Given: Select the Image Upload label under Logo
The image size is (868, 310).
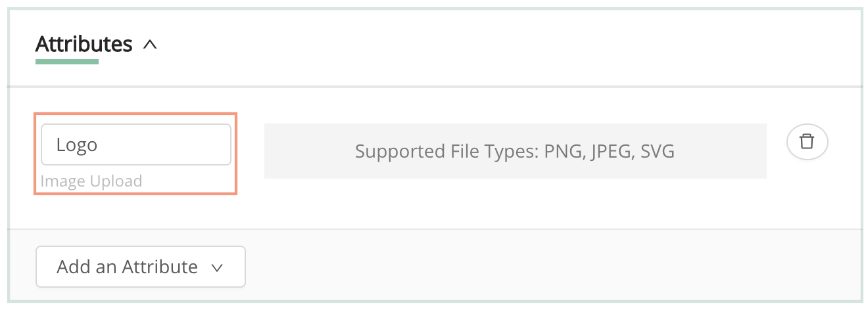Looking at the screenshot, I should (x=91, y=181).
